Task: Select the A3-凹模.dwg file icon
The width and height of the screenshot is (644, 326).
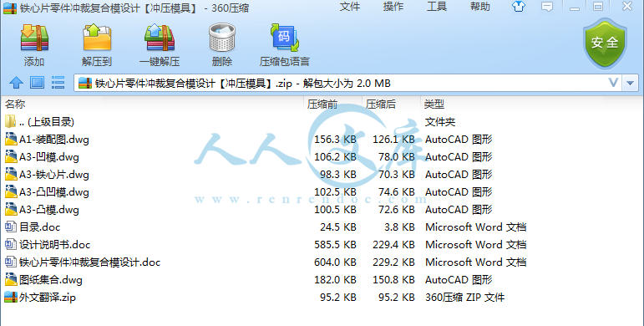Action: (11, 157)
